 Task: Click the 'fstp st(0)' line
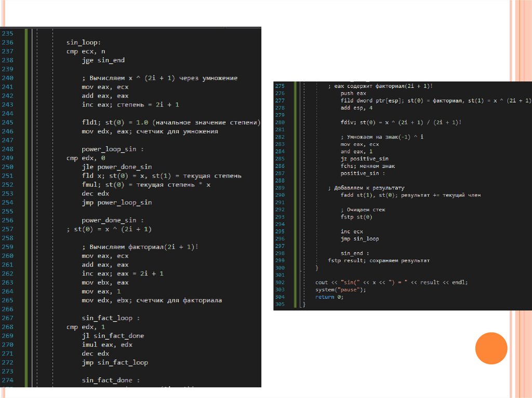356,217
